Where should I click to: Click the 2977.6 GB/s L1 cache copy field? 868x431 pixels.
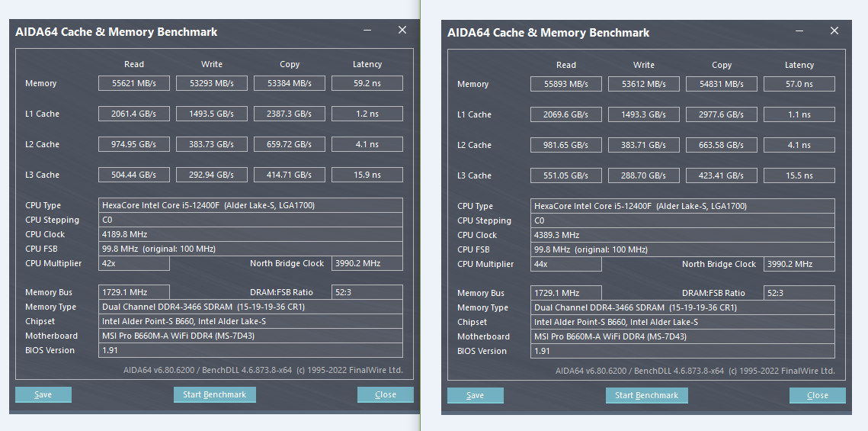point(722,114)
